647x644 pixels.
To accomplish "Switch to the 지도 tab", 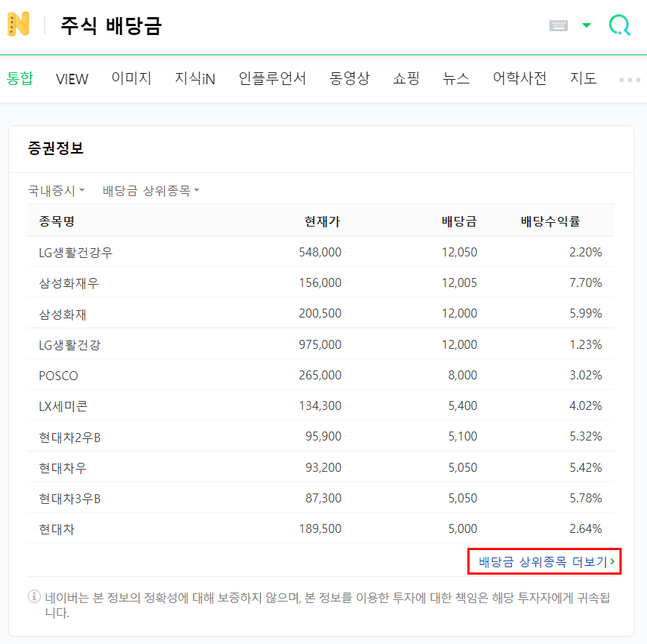I will [x=583, y=78].
